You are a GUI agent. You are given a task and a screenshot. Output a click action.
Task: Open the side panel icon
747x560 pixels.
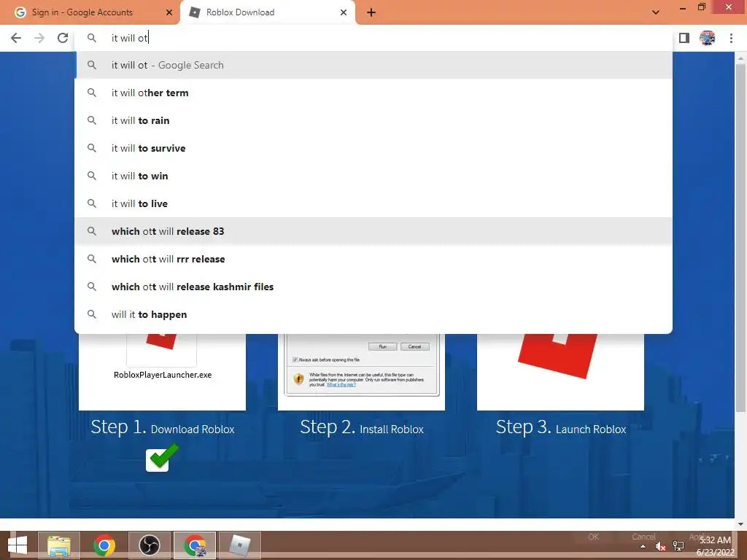pos(684,38)
